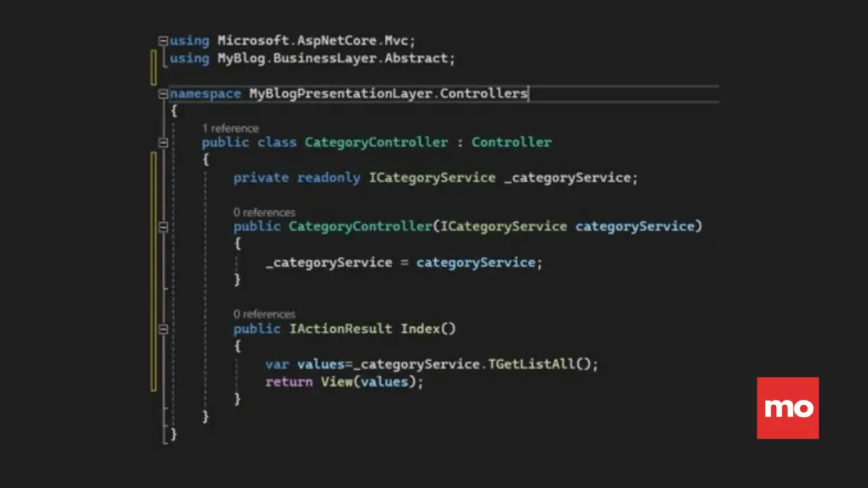This screenshot has height=488, width=868.
Task: Click 'MyBlog.BusinessLayer.Abstract' in the second using line
Action: (x=333, y=59)
